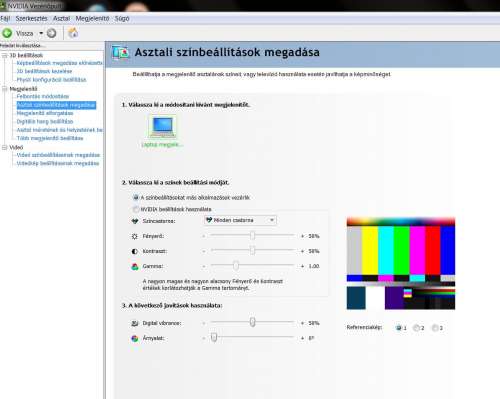Decrease Fényerő with its minus button
This screenshot has height=399, width=500.
point(204,236)
